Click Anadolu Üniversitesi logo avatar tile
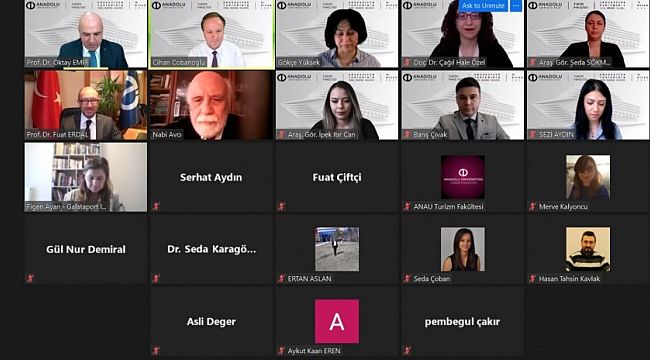650x360 pixels. point(463,177)
